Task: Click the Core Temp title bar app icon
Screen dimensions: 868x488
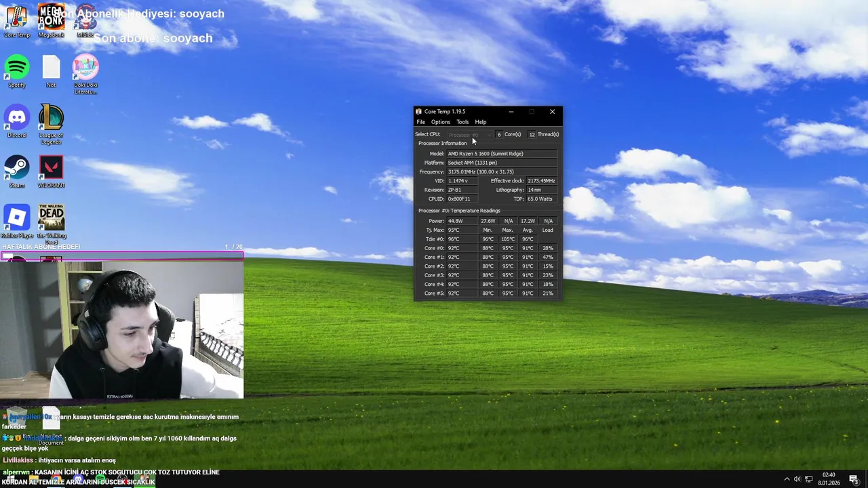Action: (x=419, y=111)
